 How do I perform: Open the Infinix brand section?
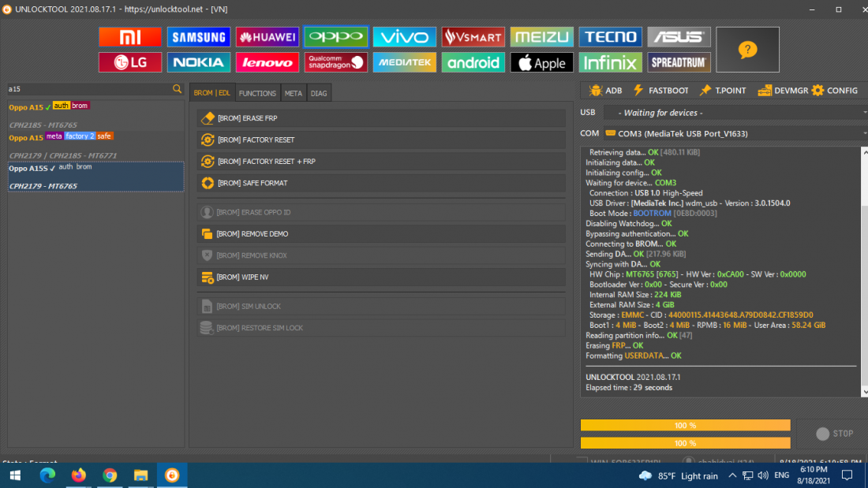tap(611, 62)
